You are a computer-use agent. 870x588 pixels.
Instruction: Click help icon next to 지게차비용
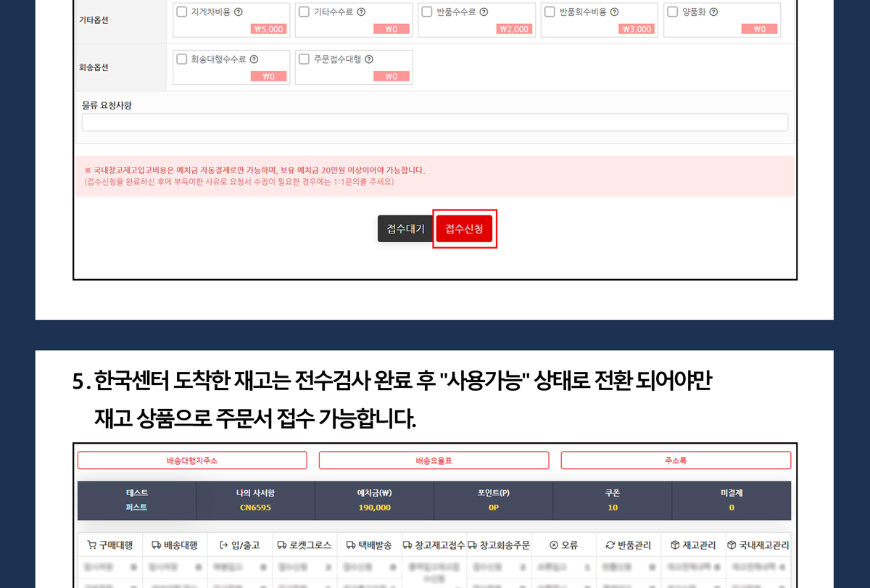(239, 12)
